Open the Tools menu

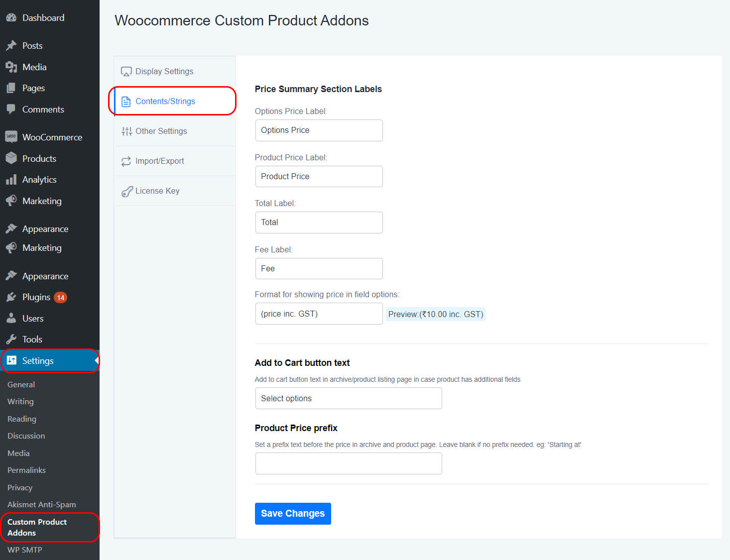tap(50, 339)
